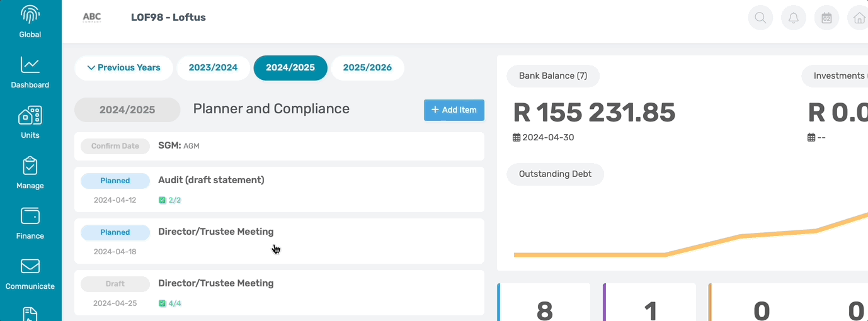This screenshot has width=868, height=321.
Task: Switch to the 2023/2024 year tab
Action: [x=214, y=68]
